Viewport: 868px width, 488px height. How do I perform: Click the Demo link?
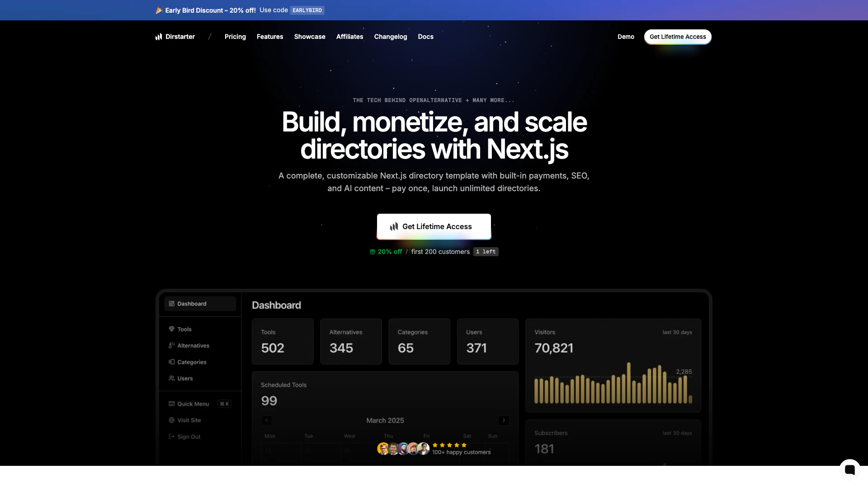click(x=626, y=37)
